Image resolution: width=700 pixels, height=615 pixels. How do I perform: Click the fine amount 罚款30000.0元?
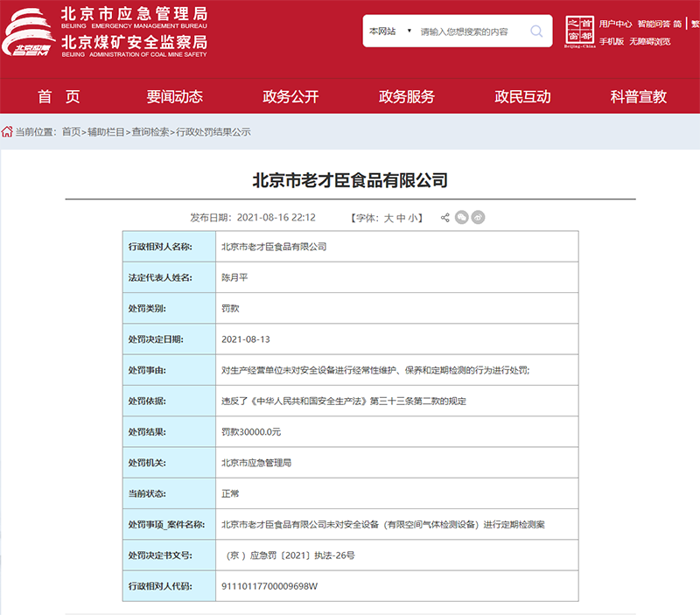(x=251, y=431)
